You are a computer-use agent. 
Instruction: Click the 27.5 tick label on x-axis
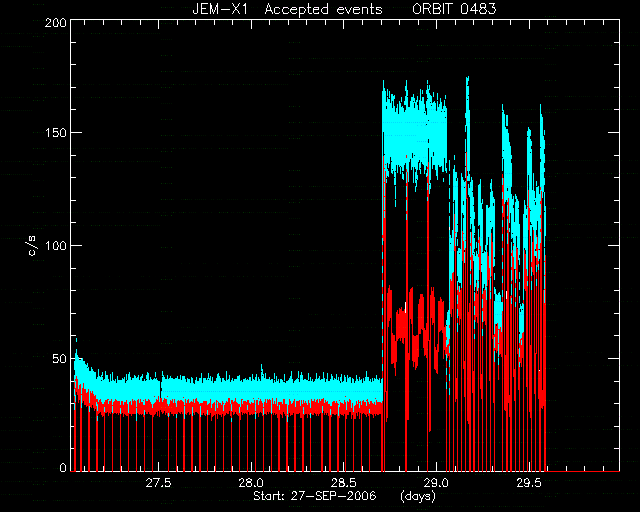158,483
